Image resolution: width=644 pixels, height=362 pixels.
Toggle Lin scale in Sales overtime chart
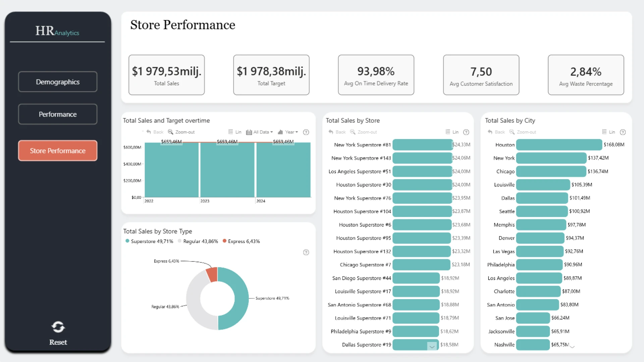pyautogui.click(x=235, y=132)
